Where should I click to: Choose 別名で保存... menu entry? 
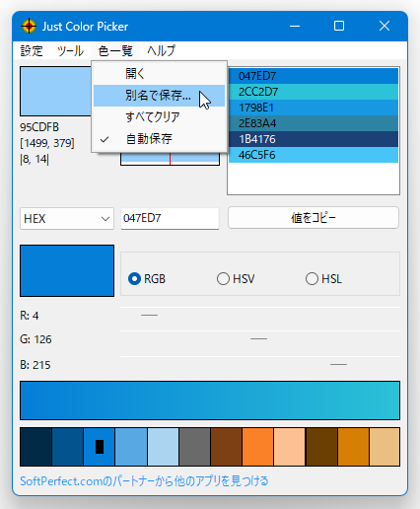159,96
